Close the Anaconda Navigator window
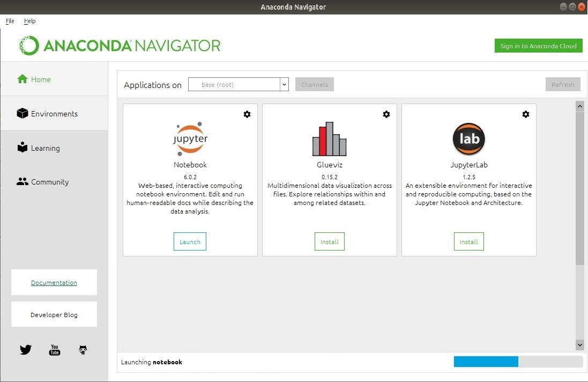Image resolution: width=588 pixels, height=382 pixels. coord(582,7)
